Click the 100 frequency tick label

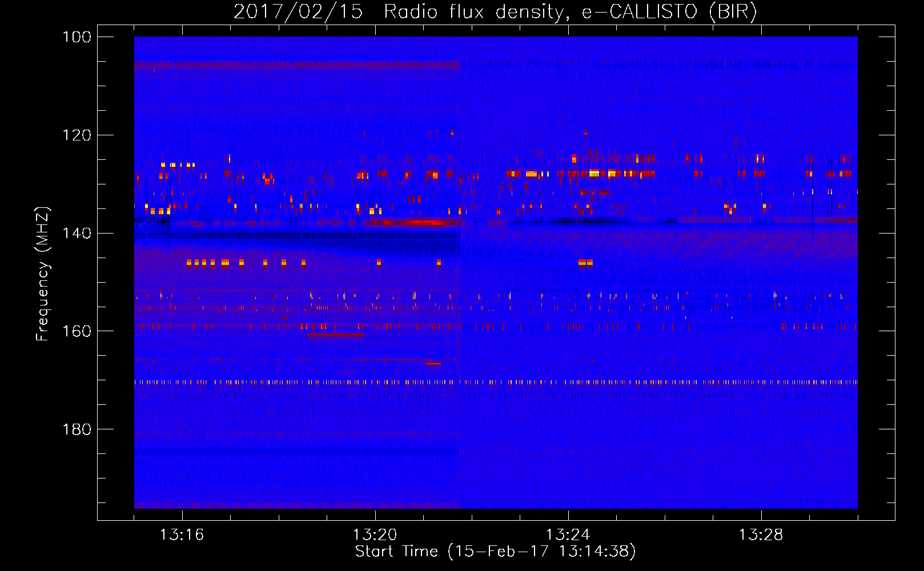(77, 37)
